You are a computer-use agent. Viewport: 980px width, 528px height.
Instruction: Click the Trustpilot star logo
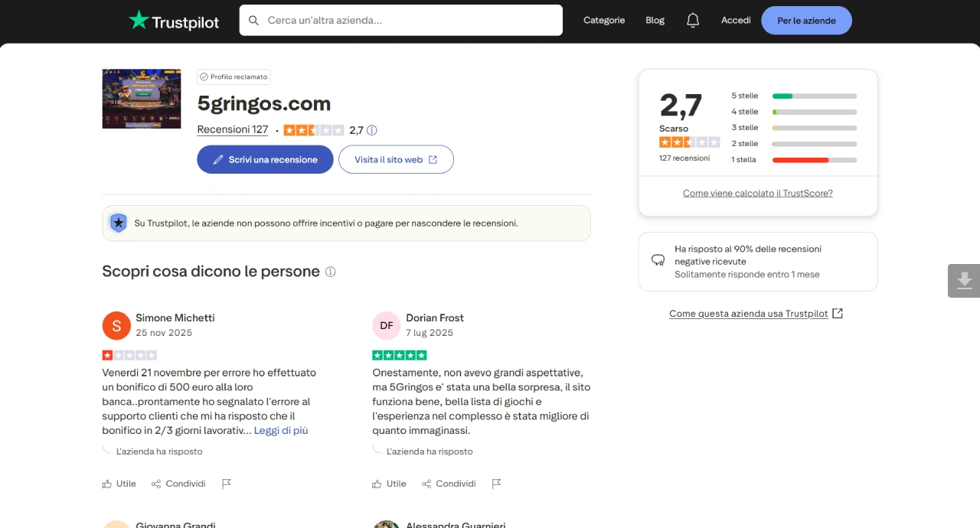(x=141, y=20)
